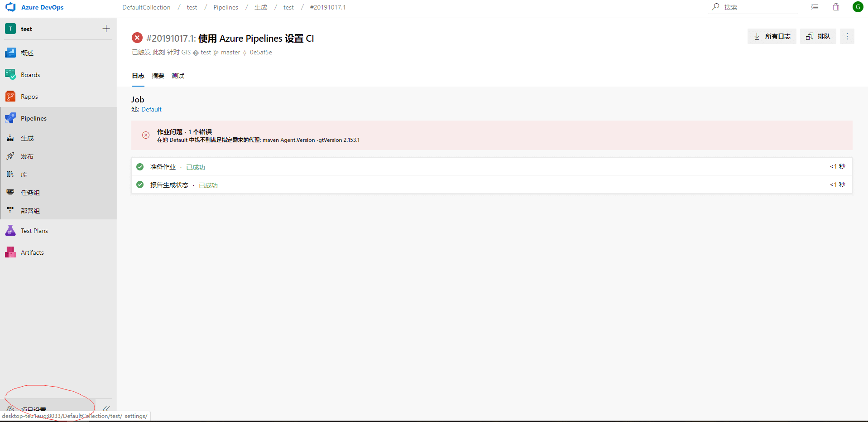
Task: Switch to the 摘要 tab
Action: pos(158,76)
